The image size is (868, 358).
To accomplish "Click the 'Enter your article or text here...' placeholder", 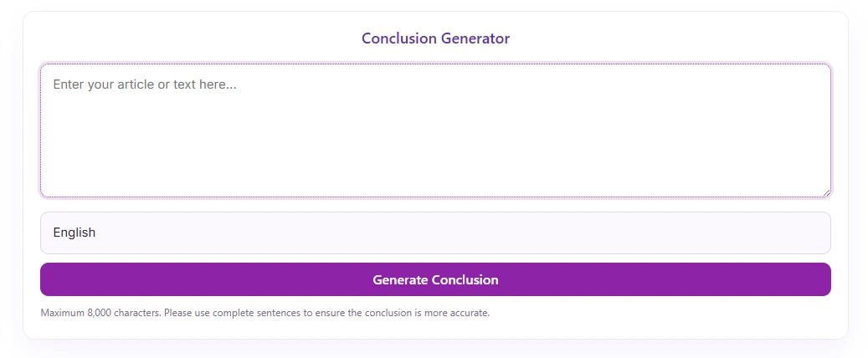I will 145,84.
